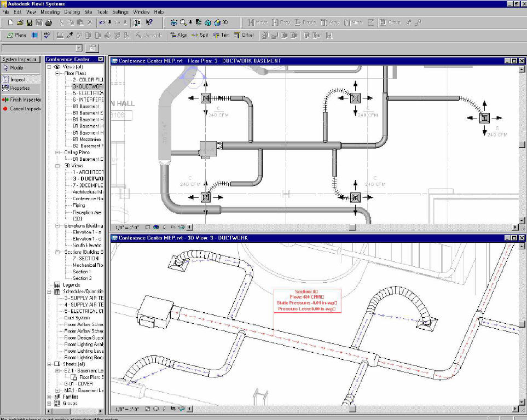Collapse the Views (all) tree node
The image size is (527, 420).
pos(49,67)
